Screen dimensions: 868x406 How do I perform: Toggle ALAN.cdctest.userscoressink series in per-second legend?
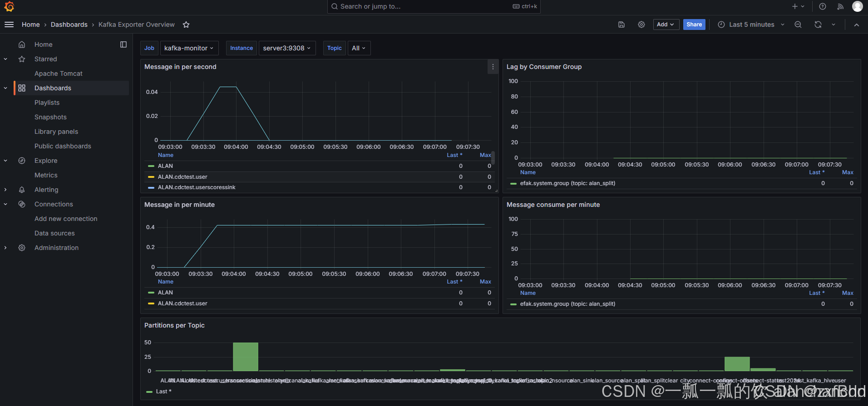(x=197, y=187)
